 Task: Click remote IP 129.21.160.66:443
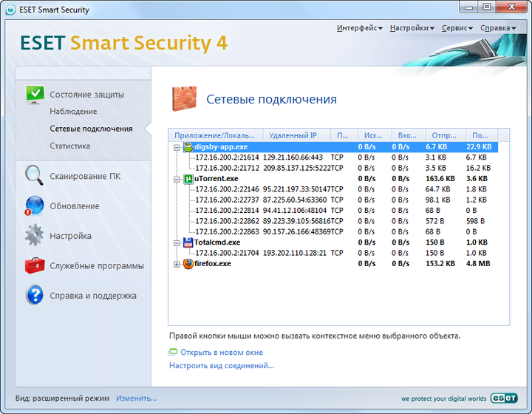pyautogui.click(x=293, y=157)
